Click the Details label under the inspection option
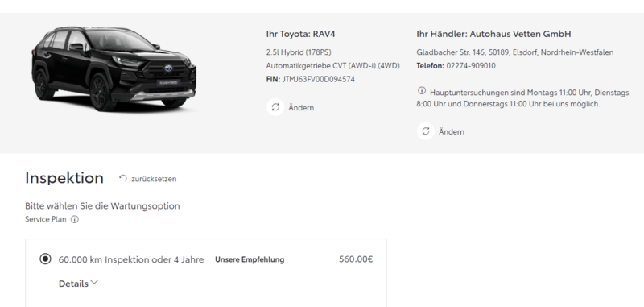 [73, 284]
